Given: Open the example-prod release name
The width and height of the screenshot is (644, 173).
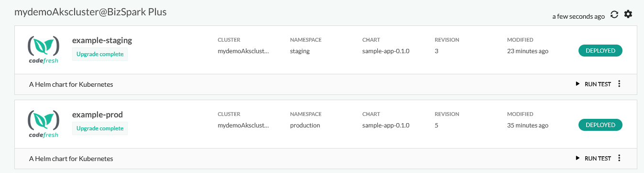Looking at the screenshot, I should click(x=98, y=115).
